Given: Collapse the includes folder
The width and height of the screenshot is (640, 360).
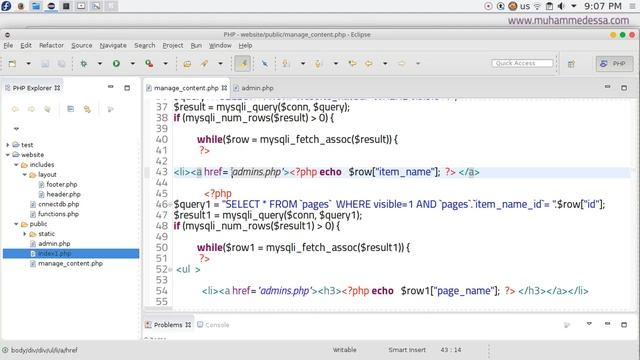Looking at the screenshot, I should click(x=16, y=165).
